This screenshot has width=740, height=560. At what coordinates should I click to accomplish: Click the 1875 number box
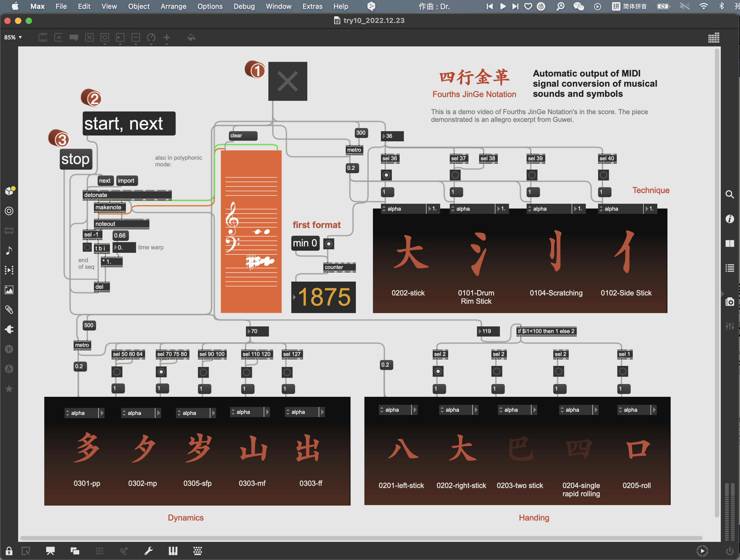324,297
